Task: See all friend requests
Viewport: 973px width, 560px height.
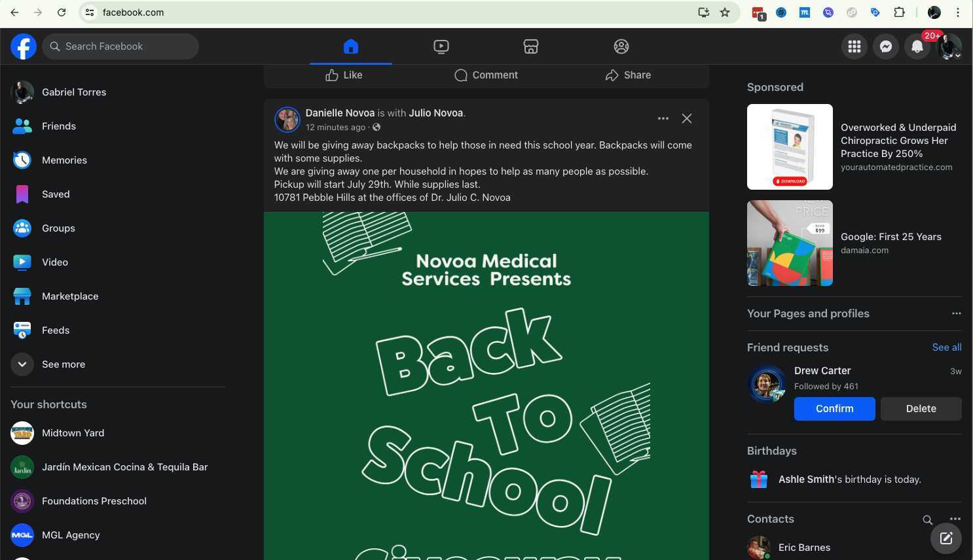Action: tap(947, 347)
